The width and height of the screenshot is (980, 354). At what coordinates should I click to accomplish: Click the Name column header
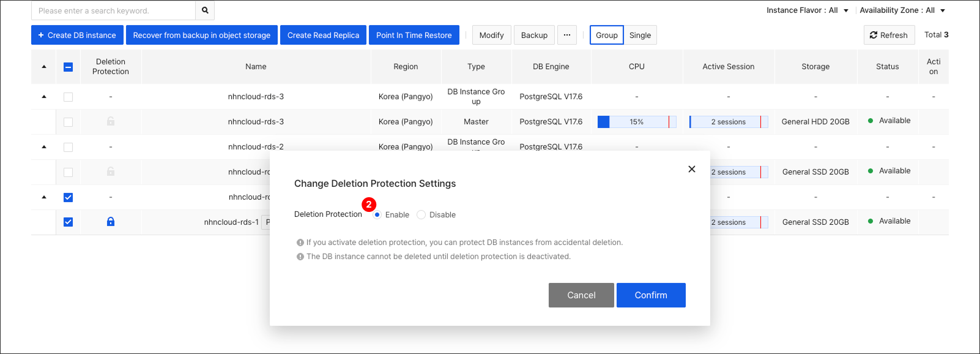[x=256, y=67]
